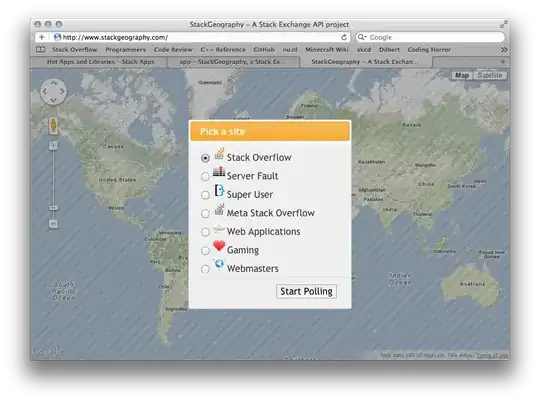Click the fullscreen arrows icon in title bar
540x402 pixels.
tap(503, 24)
